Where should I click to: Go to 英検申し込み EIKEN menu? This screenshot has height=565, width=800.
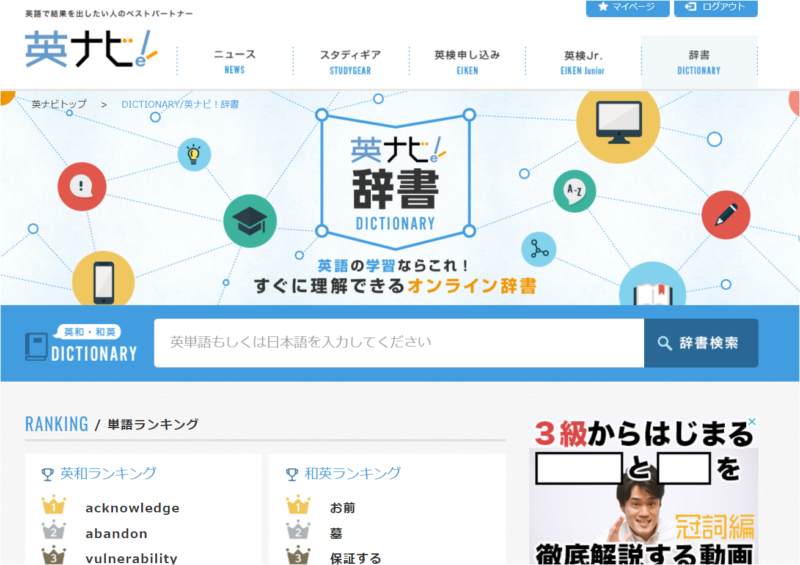(x=467, y=61)
